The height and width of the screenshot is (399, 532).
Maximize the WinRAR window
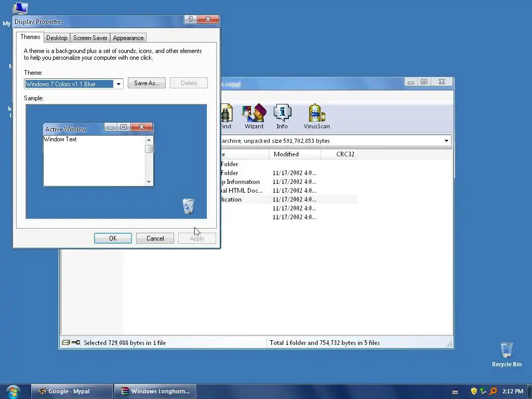[x=424, y=82]
